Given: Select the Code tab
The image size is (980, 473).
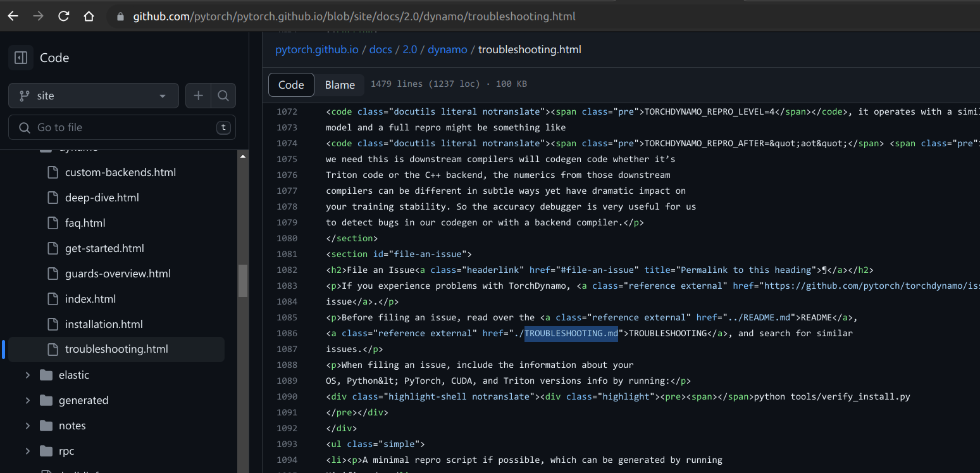Looking at the screenshot, I should coord(290,84).
